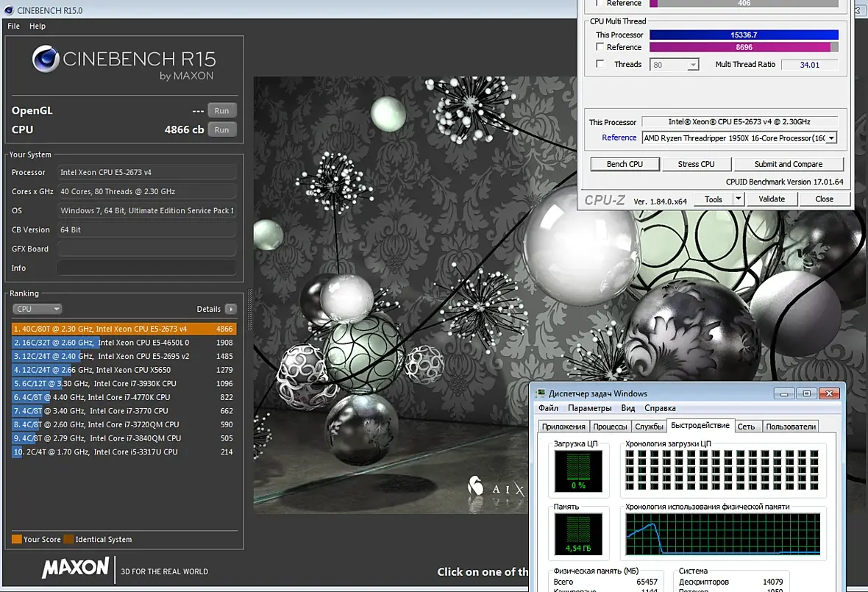Open the AMD Ryzen Threadripper reference dropdown
Screen dimensions: 868x592
point(831,138)
